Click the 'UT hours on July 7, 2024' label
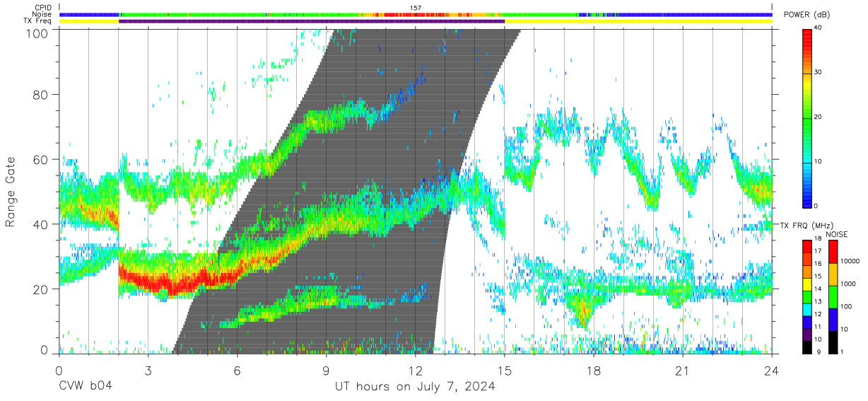This screenshot has height=401, width=868. click(416, 387)
